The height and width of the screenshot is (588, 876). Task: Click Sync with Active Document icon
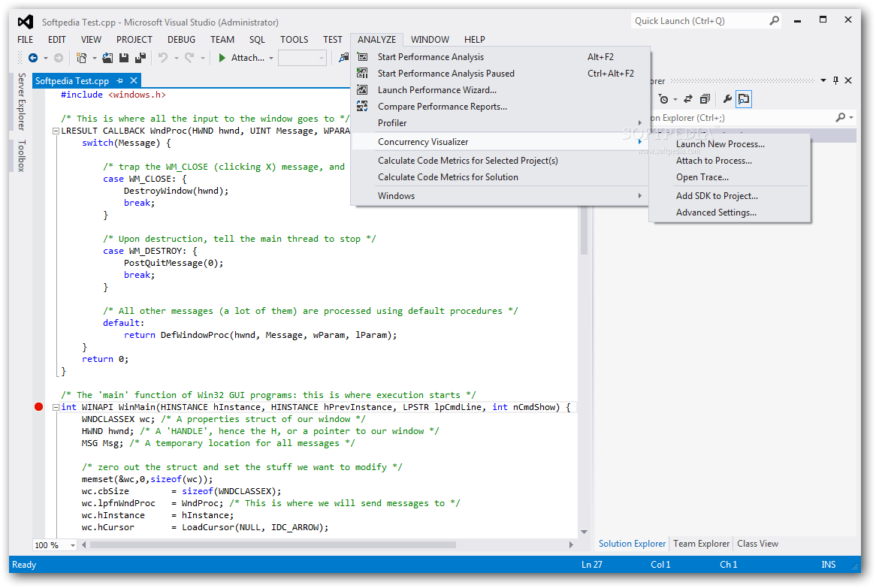(x=688, y=99)
